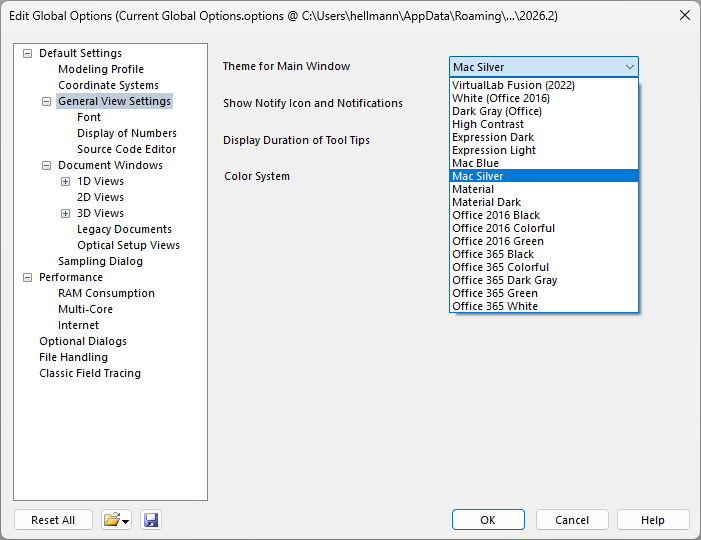Choose Office 2016 Green theme
This screenshot has height=540, width=701.
544,241
